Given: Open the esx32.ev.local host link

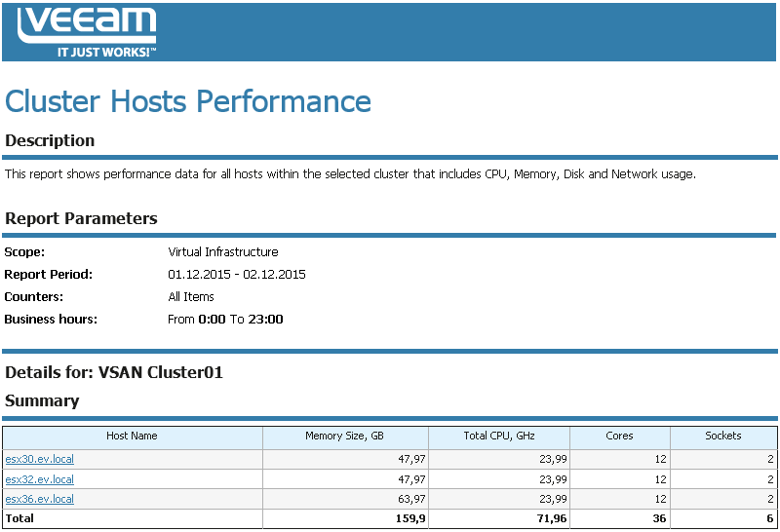Looking at the screenshot, I should (40, 479).
